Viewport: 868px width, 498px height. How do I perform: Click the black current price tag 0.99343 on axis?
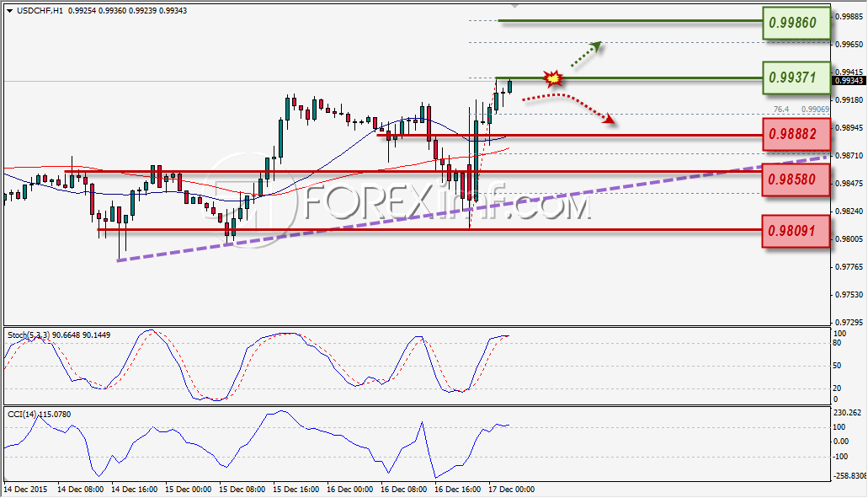849,81
